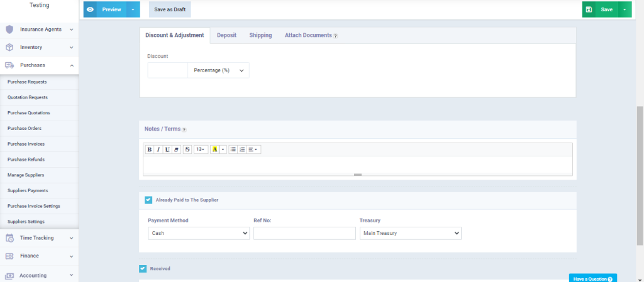The image size is (644, 282).
Task: Click the Accounting sidebar icon
Action: click(9, 276)
